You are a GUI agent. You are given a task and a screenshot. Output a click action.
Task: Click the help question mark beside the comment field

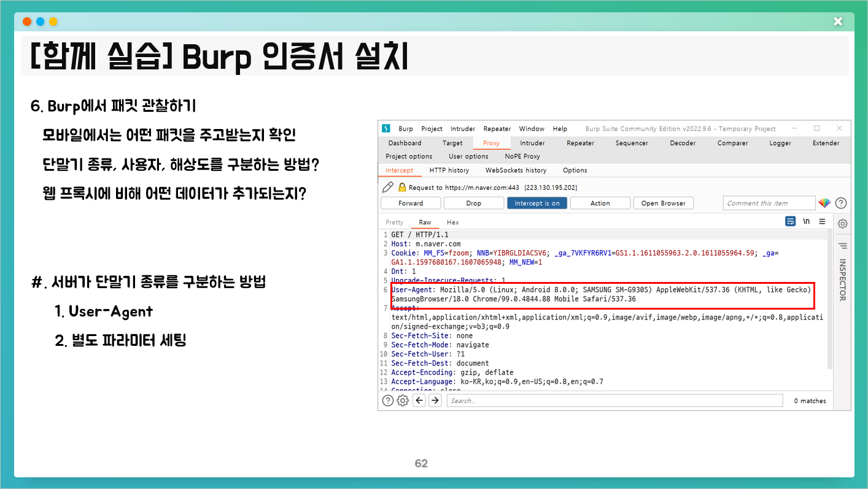[841, 203]
